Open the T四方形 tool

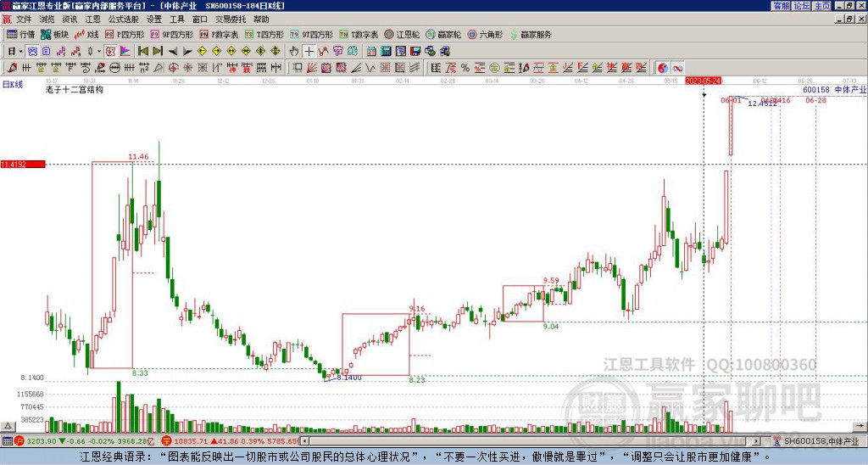(x=264, y=34)
